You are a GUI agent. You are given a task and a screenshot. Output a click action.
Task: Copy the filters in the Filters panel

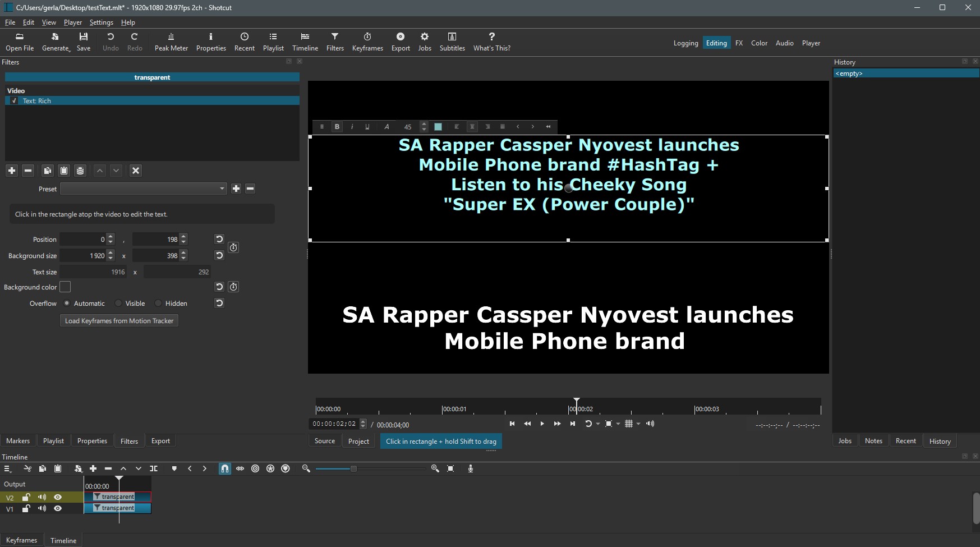(x=48, y=171)
